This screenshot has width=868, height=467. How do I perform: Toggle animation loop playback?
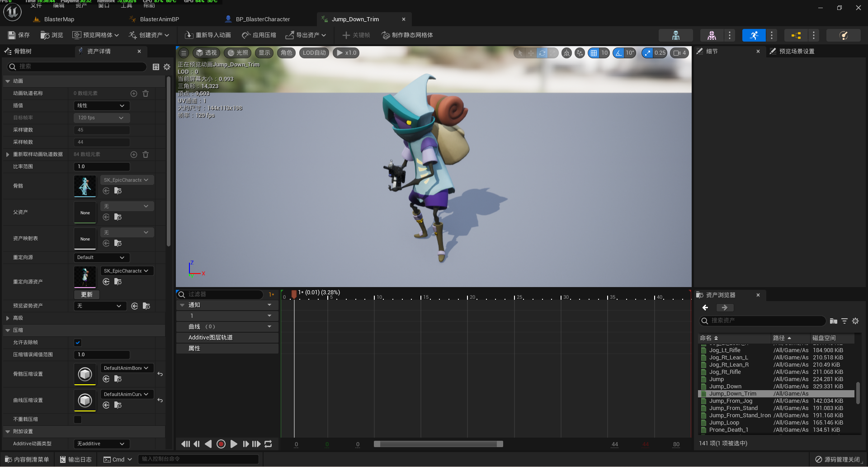click(269, 444)
